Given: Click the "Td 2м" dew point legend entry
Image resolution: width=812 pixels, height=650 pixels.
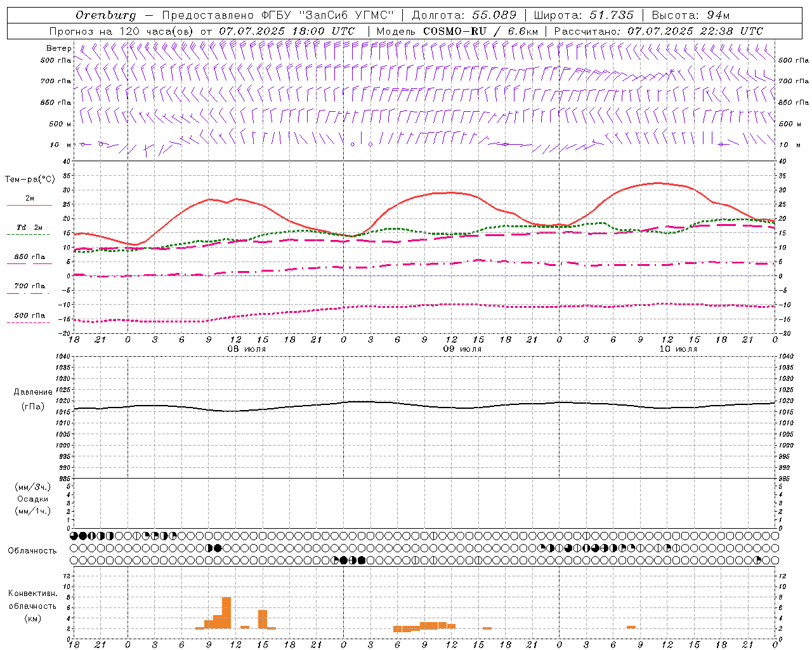Looking at the screenshot, I should pos(30,227).
